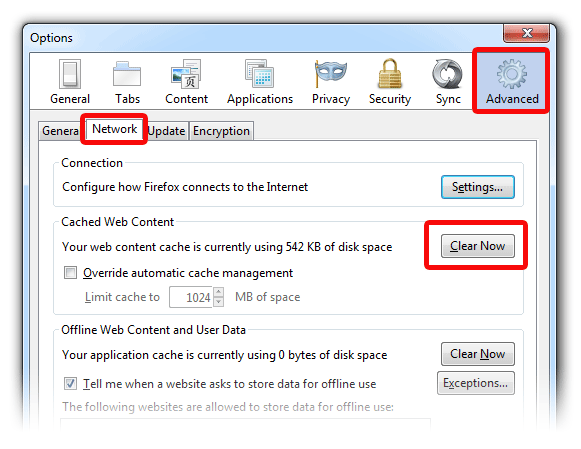This screenshot has width=581, height=449.
Task: Switch to the Network tab
Action: 114,129
